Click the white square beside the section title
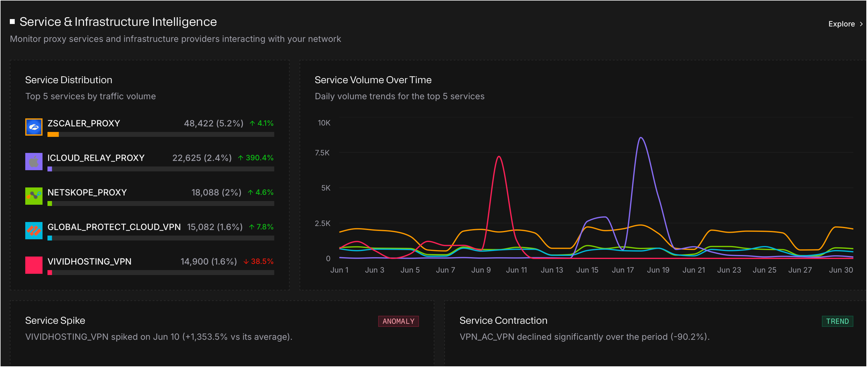The height and width of the screenshot is (368, 868). point(12,22)
